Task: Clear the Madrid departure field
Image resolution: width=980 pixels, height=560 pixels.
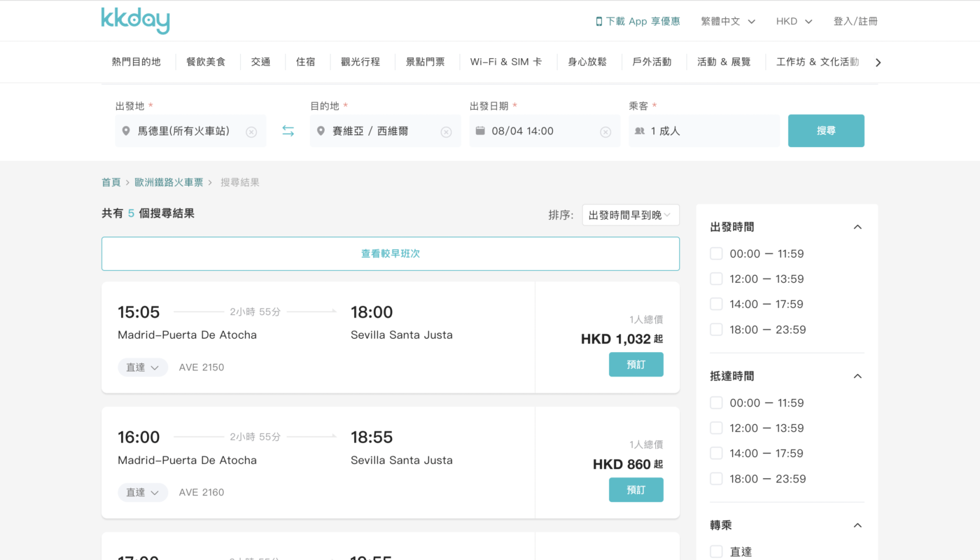Action: (x=251, y=132)
